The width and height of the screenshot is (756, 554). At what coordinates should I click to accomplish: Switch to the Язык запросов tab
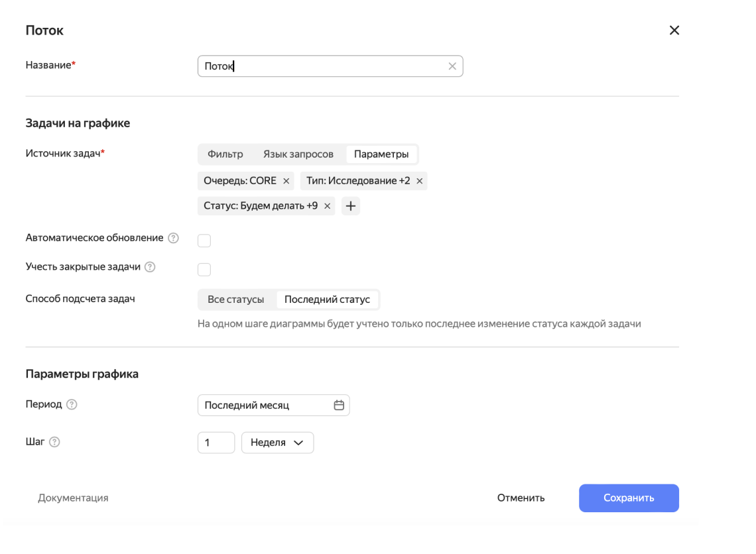coord(299,154)
